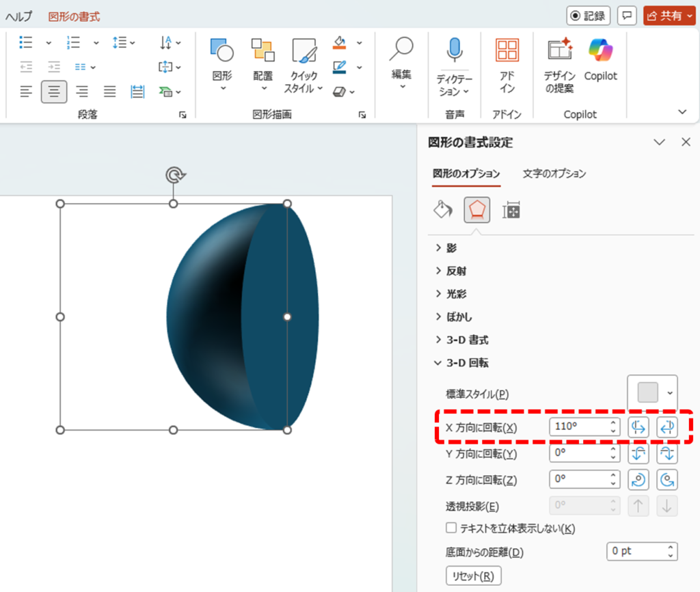Click the Z direction clockwise rotate icon
Viewport: 700px width, 592px height.
click(638, 480)
